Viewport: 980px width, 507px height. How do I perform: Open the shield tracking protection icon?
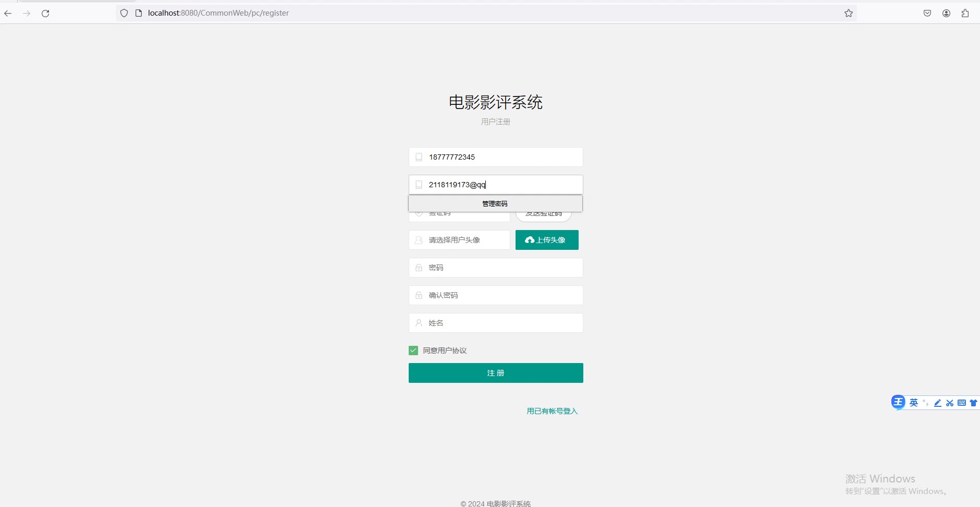pos(124,13)
